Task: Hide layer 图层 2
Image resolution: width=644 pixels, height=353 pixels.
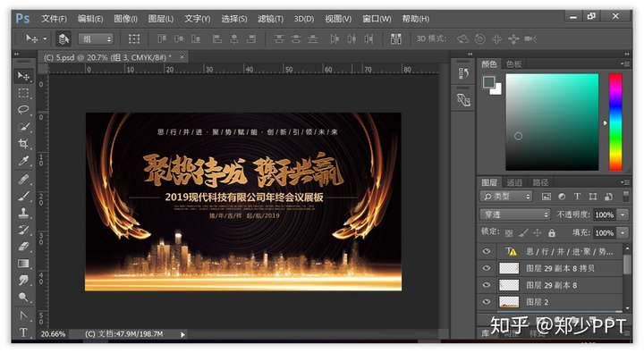Action: pos(487,302)
